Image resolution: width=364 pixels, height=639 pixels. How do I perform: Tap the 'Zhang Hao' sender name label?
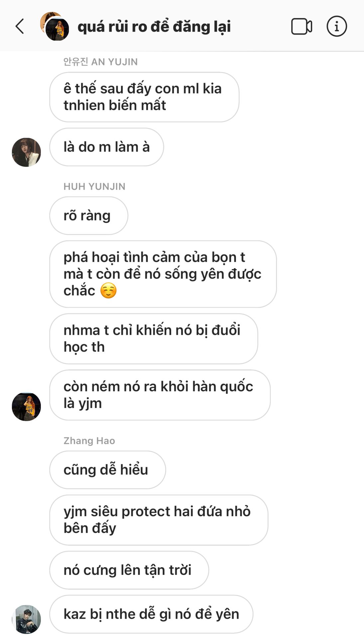[89, 441]
